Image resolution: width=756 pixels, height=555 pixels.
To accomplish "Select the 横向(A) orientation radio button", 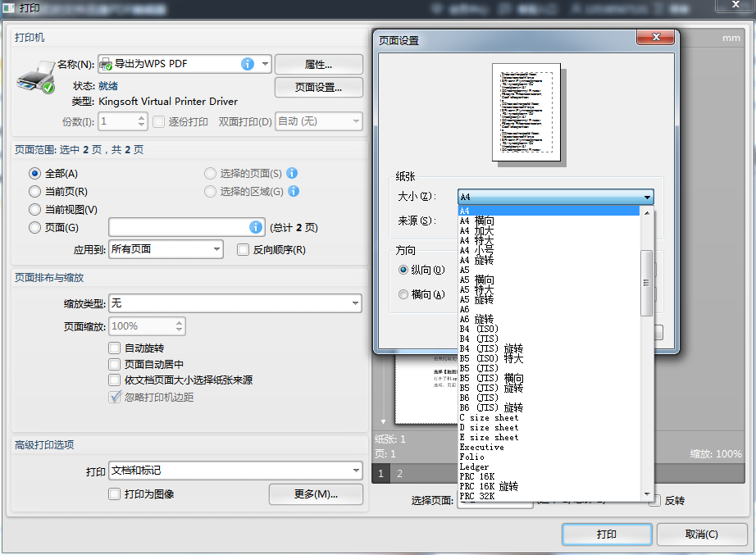I will (403, 294).
